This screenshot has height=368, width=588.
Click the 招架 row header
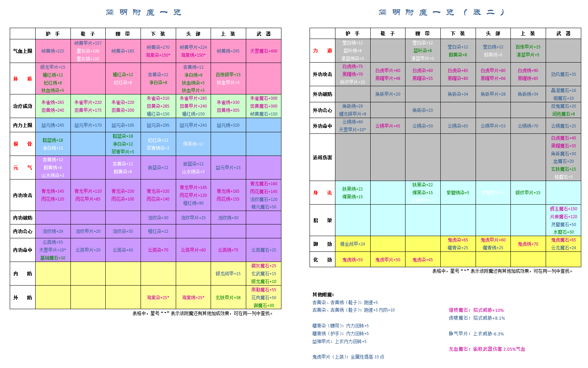pyautogui.click(x=322, y=220)
